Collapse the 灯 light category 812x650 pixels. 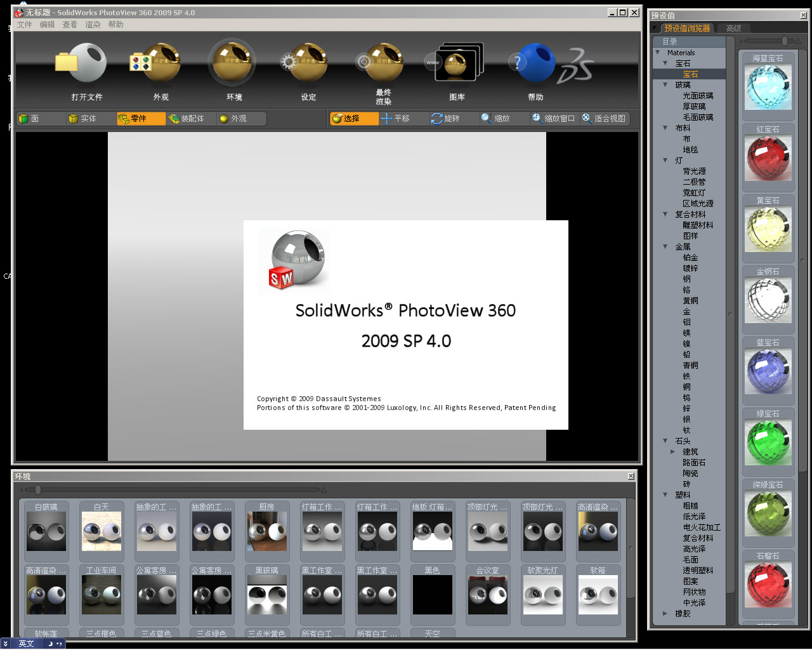coord(665,161)
